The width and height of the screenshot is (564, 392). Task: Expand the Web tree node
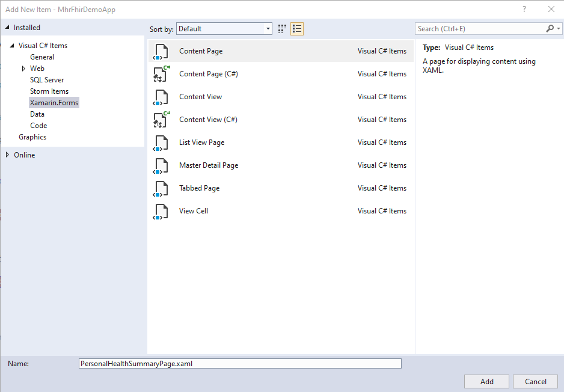23,68
